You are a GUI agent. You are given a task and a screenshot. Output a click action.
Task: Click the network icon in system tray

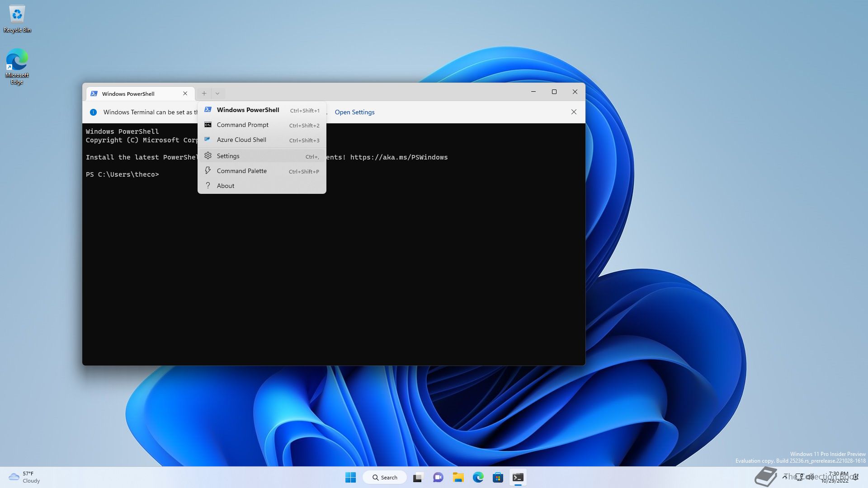(x=799, y=477)
